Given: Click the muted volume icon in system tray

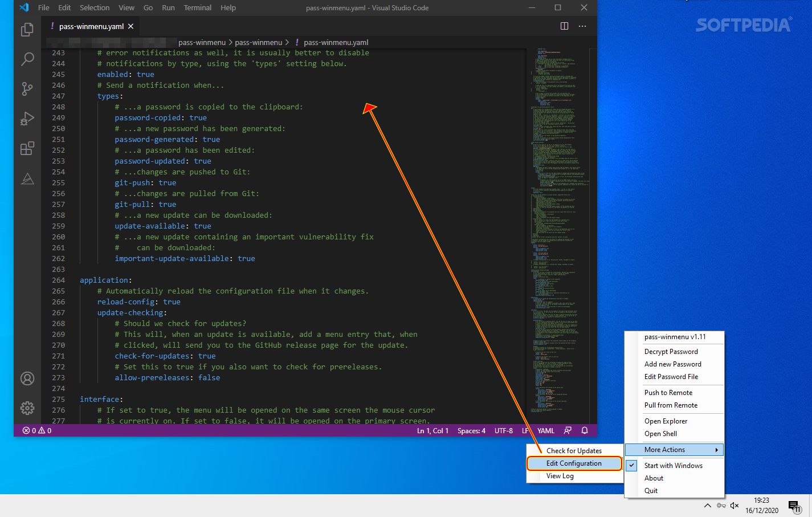Looking at the screenshot, I should point(735,506).
